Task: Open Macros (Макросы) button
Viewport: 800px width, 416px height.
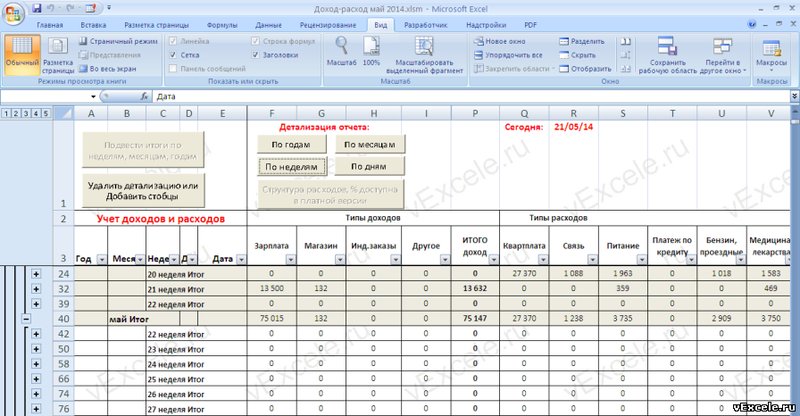Action: (771, 55)
